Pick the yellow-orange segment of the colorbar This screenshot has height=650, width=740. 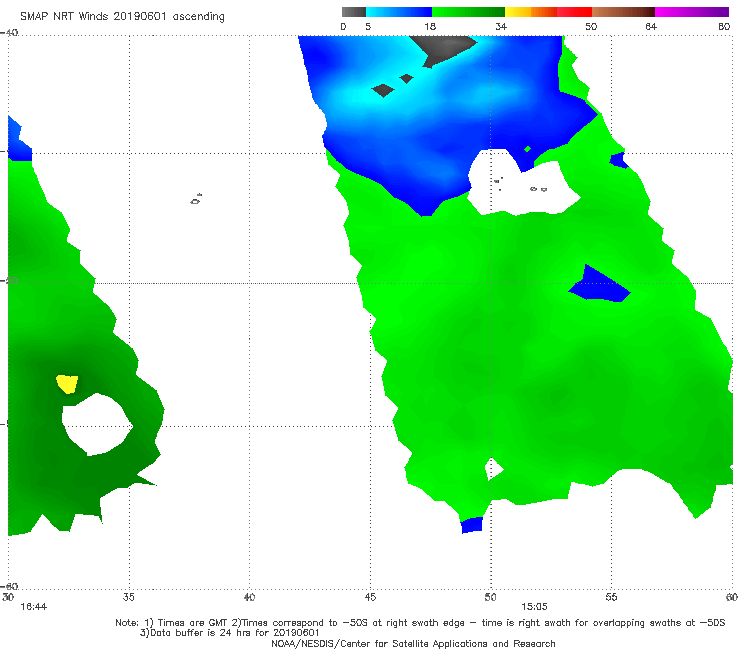[x=531, y=12]
